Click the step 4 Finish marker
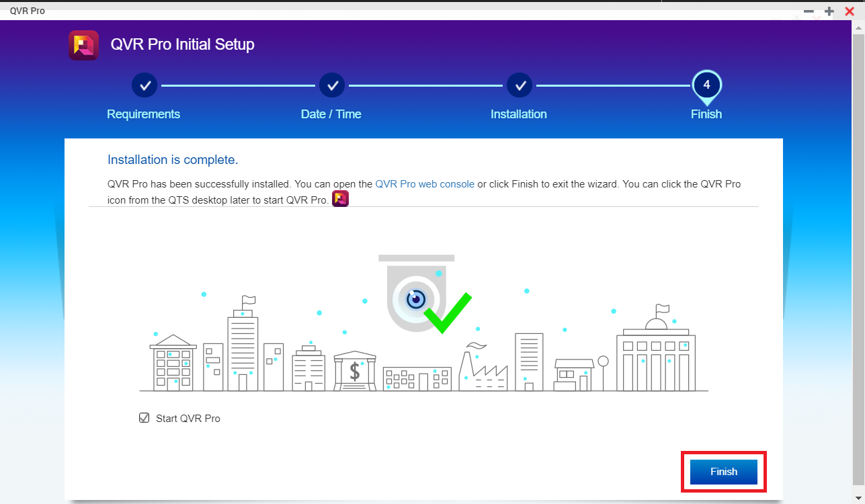This screenshot has height=504, width=865. coord(706,87)
